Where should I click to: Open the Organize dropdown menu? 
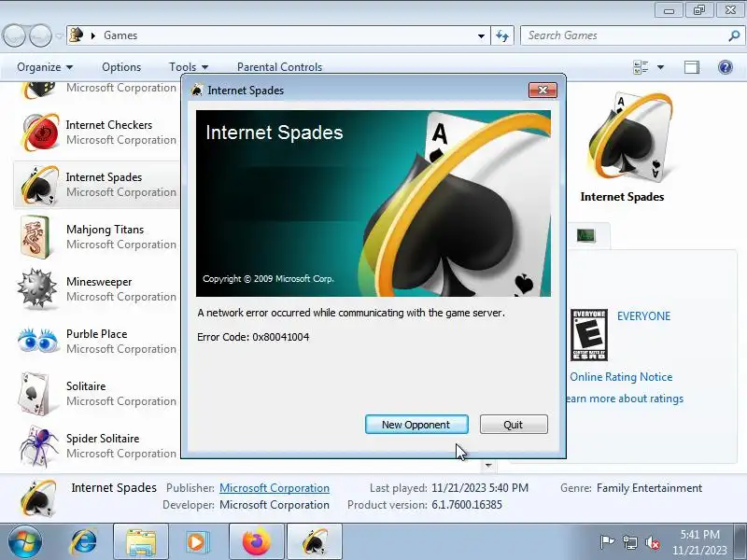click(45, 67)
